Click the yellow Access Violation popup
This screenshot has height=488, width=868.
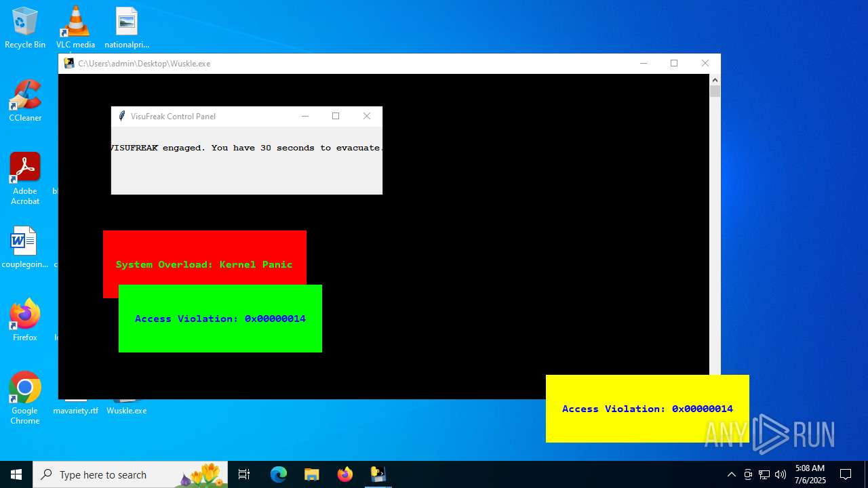[x=648, y=409]
